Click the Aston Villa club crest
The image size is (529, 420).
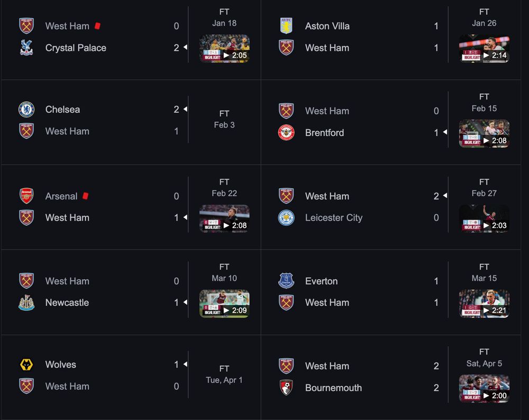point(286,26)
